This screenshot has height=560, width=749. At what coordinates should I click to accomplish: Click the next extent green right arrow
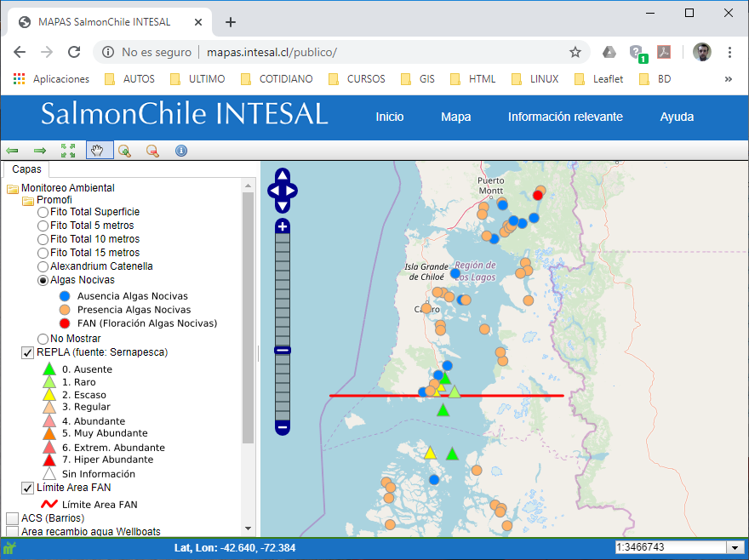pos(40,151)
